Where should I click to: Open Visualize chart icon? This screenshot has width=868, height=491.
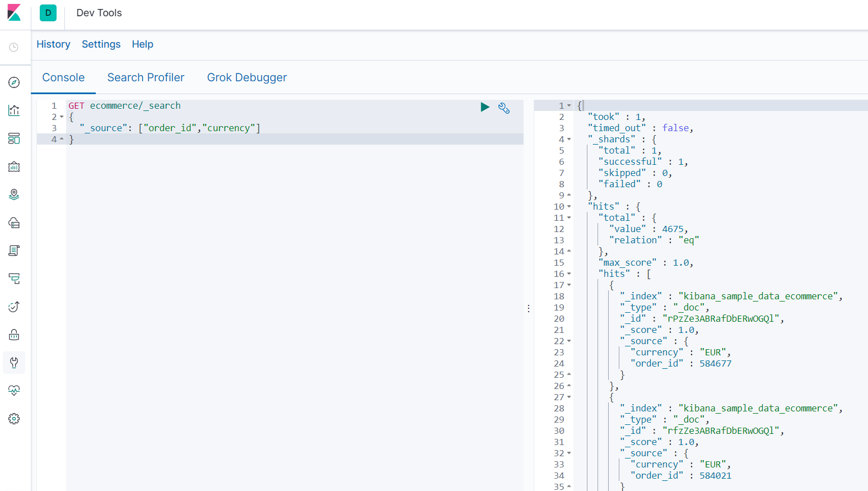pos(14,110)
